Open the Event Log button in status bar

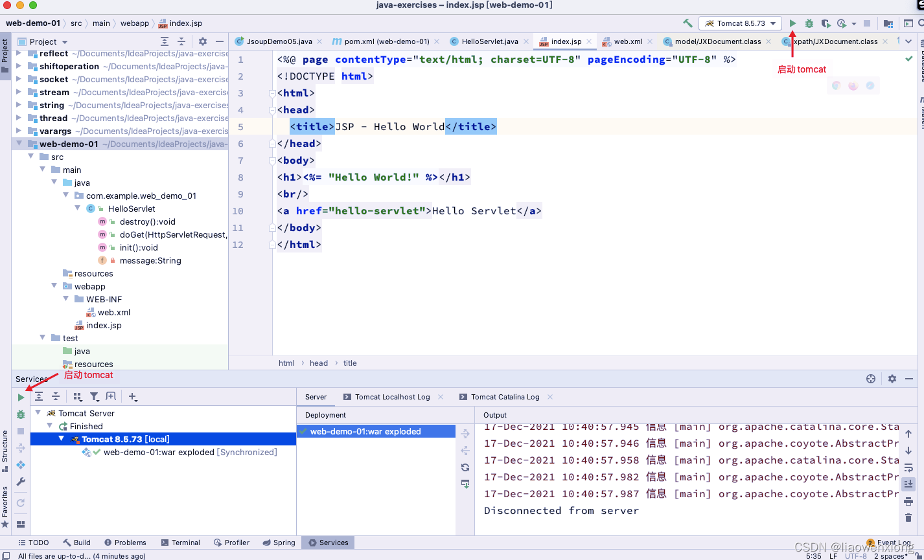coord(888,543)
